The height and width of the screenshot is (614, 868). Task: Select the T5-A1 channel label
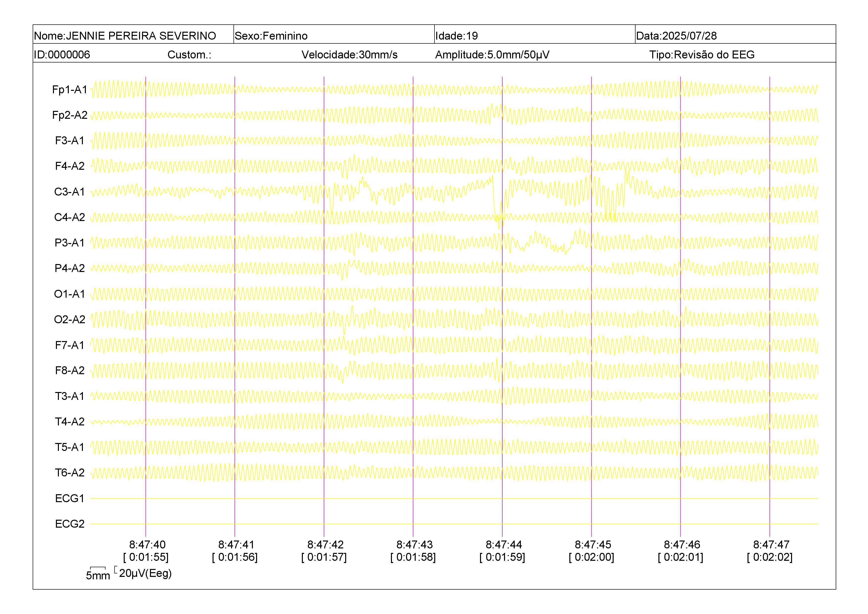[x=70, y=447]
